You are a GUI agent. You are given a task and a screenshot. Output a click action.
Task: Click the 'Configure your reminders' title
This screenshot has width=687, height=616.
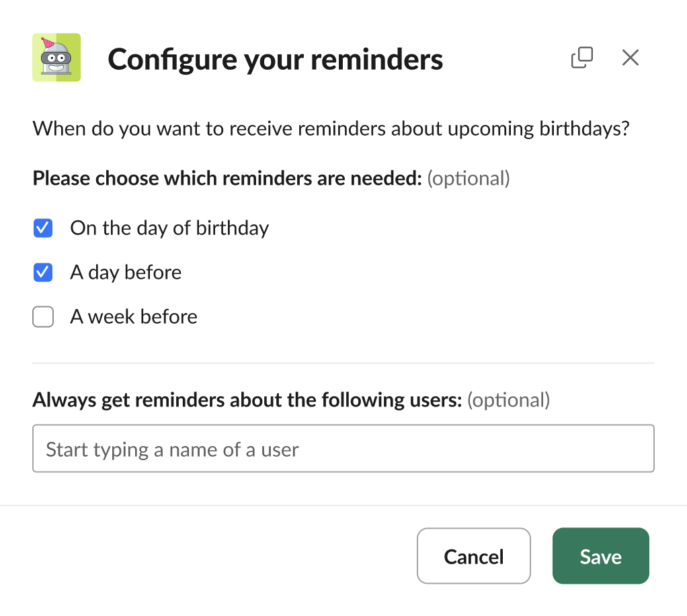[275, 59]
